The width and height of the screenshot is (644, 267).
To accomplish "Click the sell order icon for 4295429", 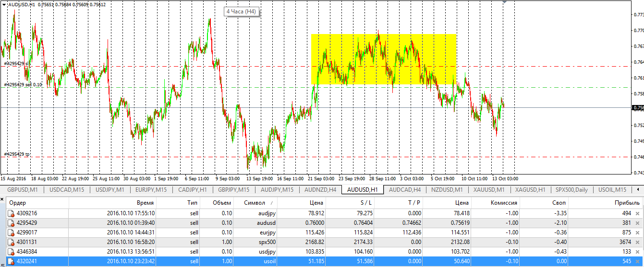I will (11, 223).
